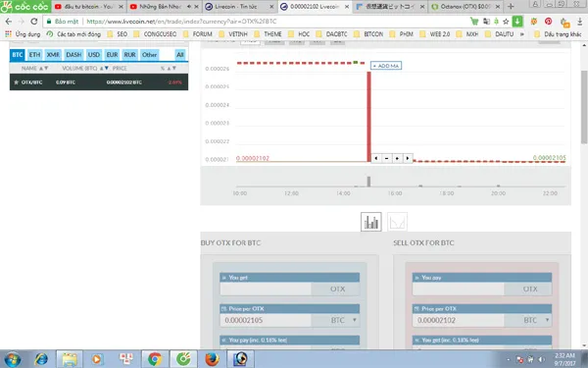Reload the Livecoin page
Viewport: 588px width, 368px height.
click(x=33, y=22)
